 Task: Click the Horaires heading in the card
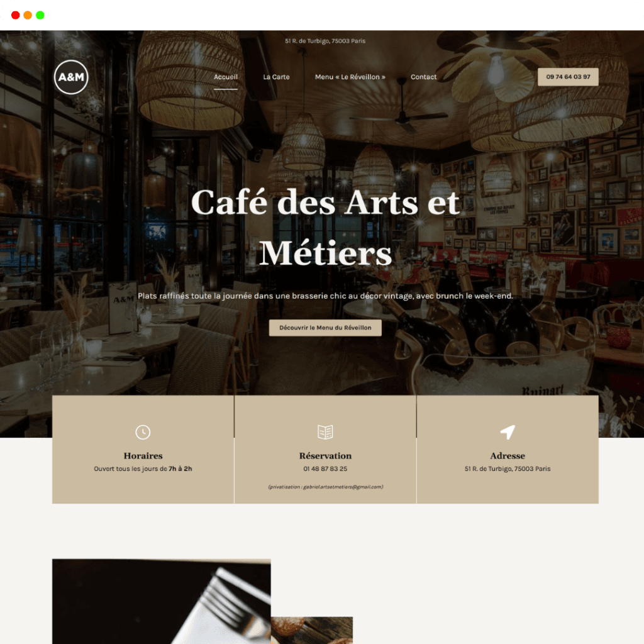(x=143, y=455)
